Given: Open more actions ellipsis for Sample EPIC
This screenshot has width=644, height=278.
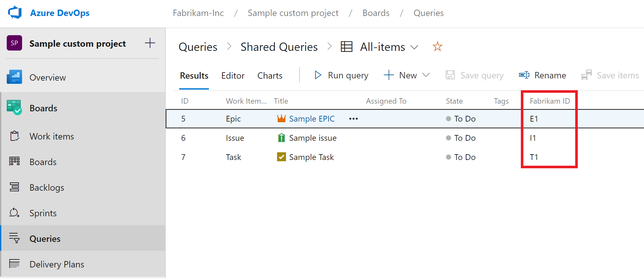Looking at the screenshot, I should [x=354, y=119].
